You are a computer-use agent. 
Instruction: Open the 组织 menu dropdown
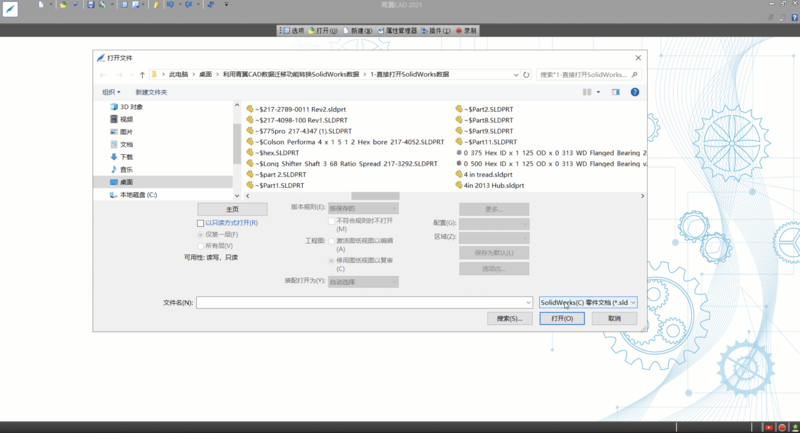111,92
